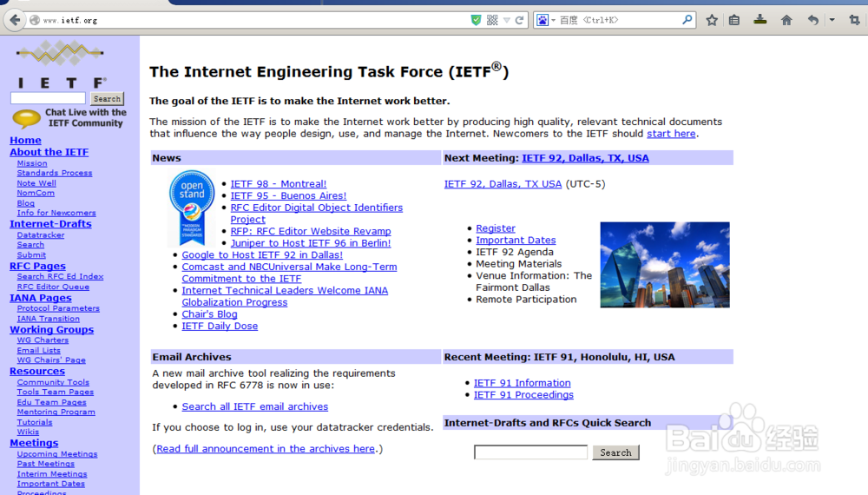Open the address bar history dropdown arrow
This screenshot has height=495, width=868.
[x=507, y=21]
